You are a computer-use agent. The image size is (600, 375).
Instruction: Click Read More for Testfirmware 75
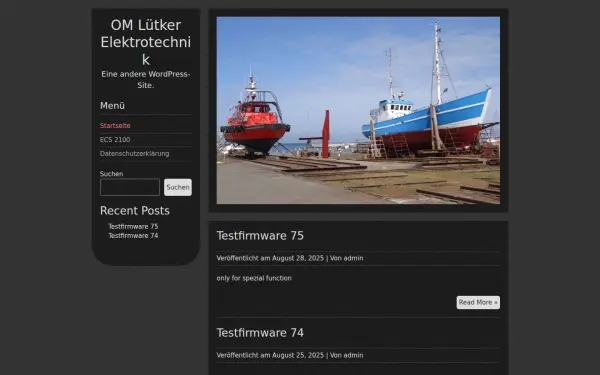[478, 302]
